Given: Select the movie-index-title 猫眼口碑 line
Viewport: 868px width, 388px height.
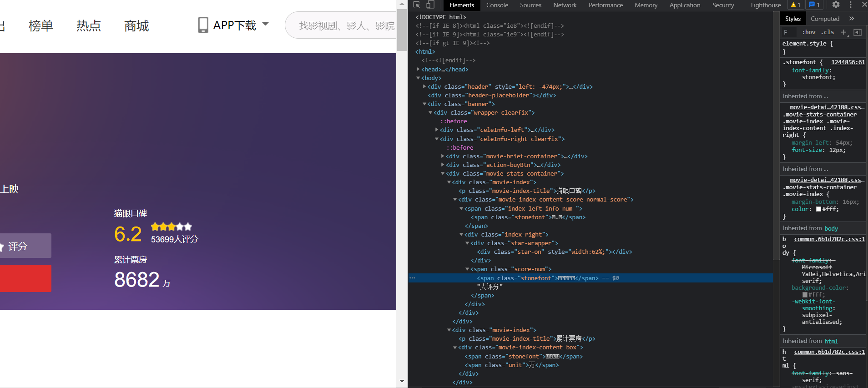Looking at the screenshot, I should click(527, 191).
